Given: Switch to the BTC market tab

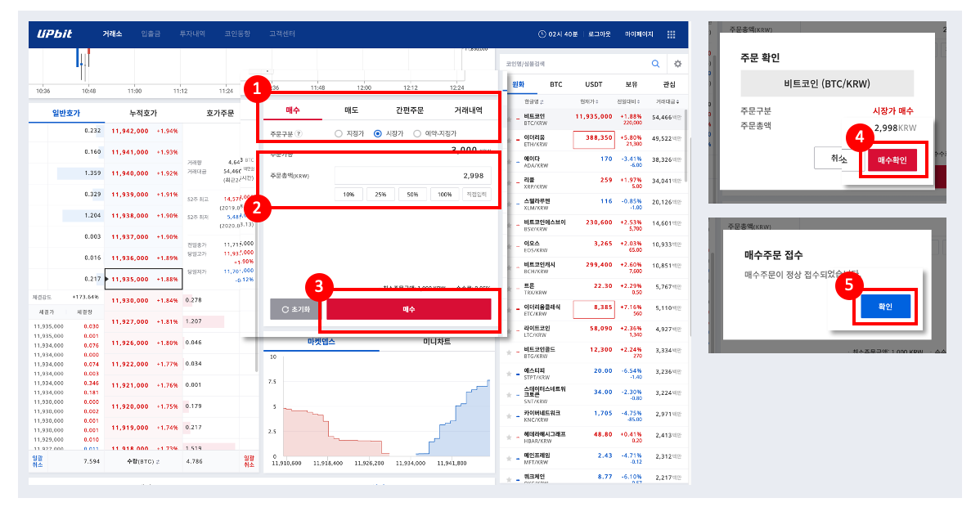Looking at the screenshot, I should point(556,84).
